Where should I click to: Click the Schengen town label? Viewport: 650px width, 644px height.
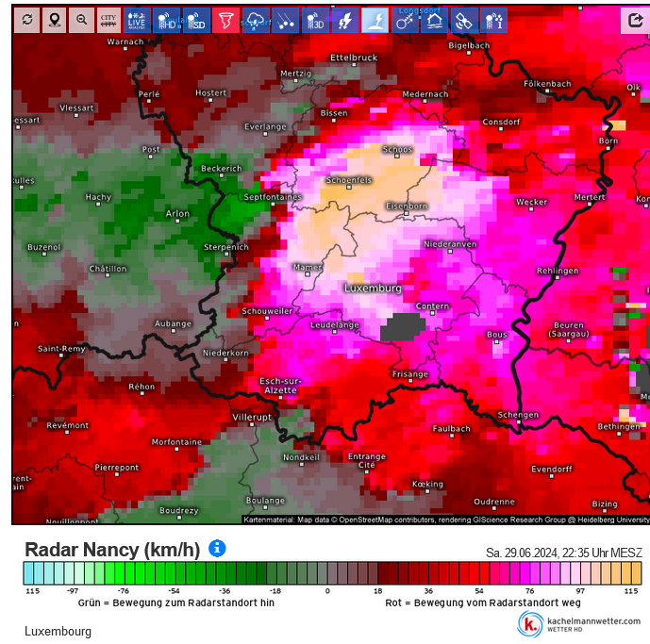(x=518, y=415)
